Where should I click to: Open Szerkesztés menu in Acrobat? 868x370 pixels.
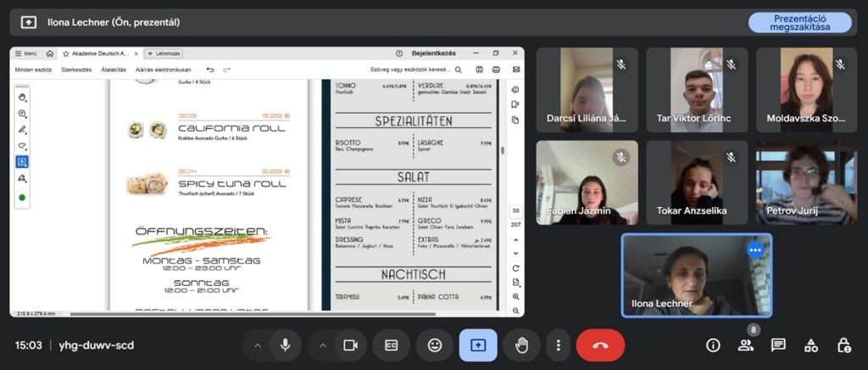[76, 70]
